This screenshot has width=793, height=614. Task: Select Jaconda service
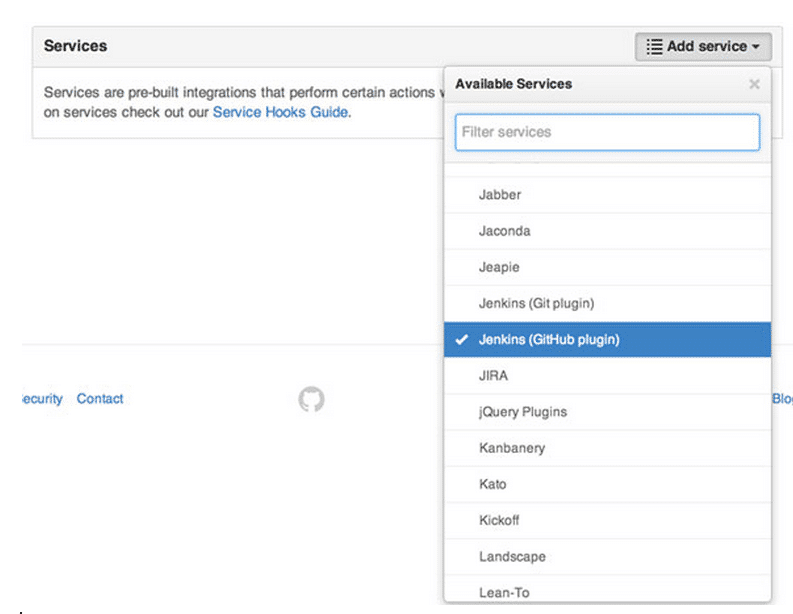607,231
